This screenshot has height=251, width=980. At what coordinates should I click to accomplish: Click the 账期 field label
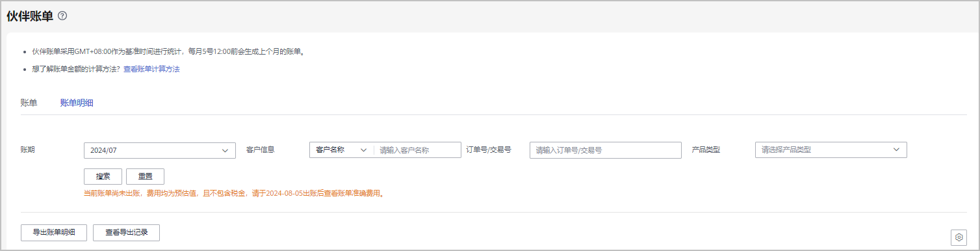pos(28,150)
